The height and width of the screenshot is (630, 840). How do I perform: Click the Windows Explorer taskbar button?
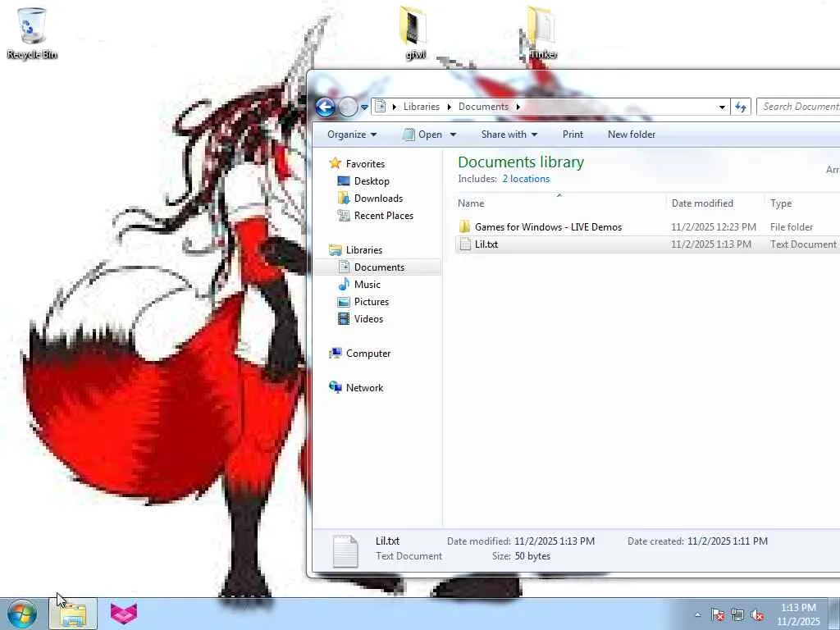(x=73, y=614)
